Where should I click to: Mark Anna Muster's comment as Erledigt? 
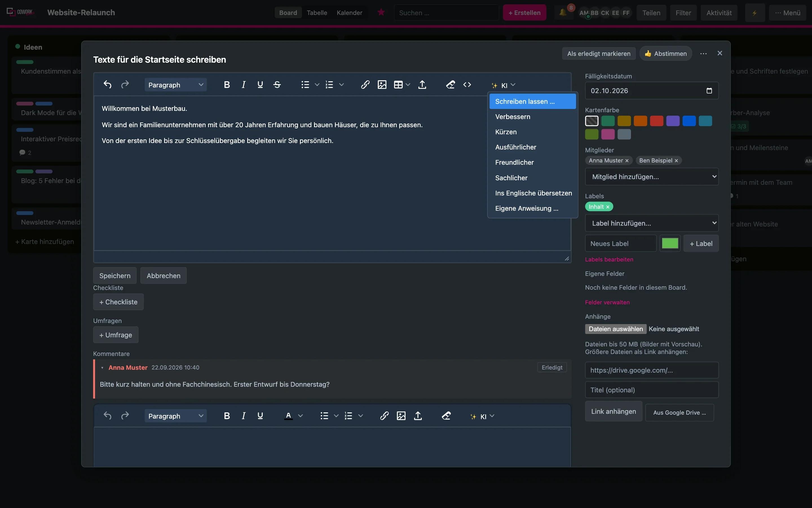click(x=551, y=367)
